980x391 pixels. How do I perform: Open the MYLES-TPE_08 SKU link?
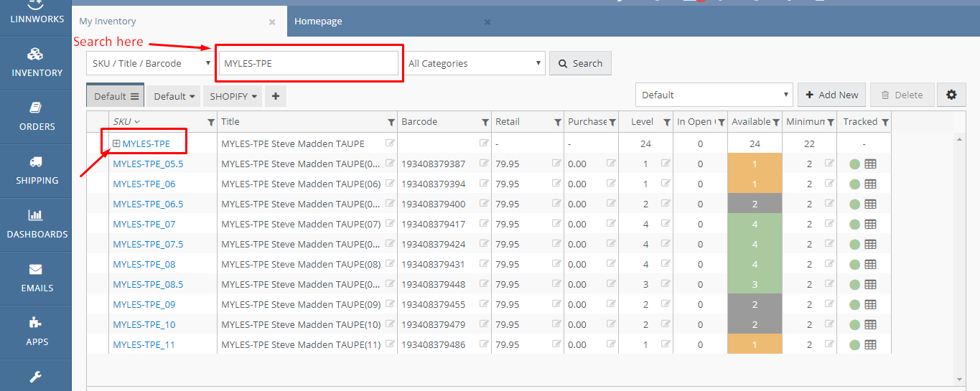144,264
